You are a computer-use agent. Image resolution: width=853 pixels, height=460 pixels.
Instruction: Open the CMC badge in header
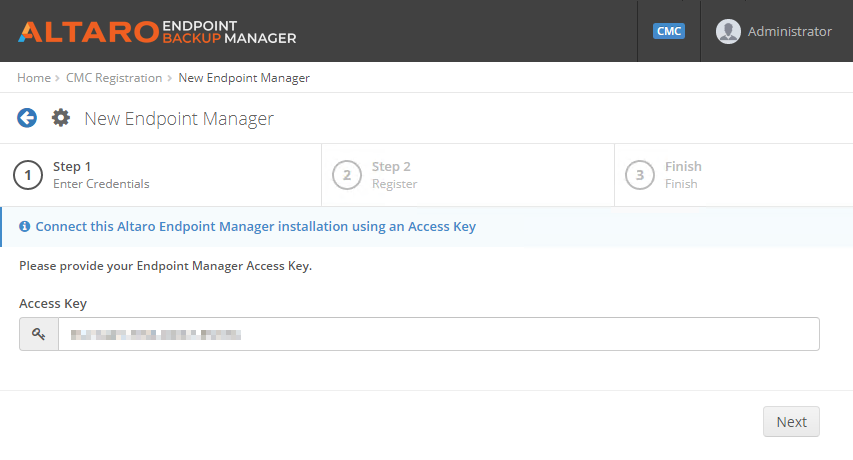[x=669, y=31]
